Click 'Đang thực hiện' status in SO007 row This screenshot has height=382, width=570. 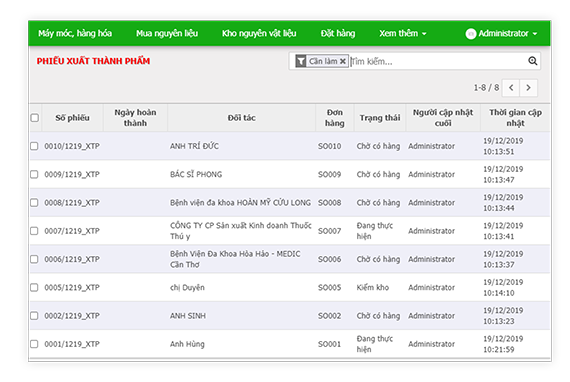click(374, 231)
